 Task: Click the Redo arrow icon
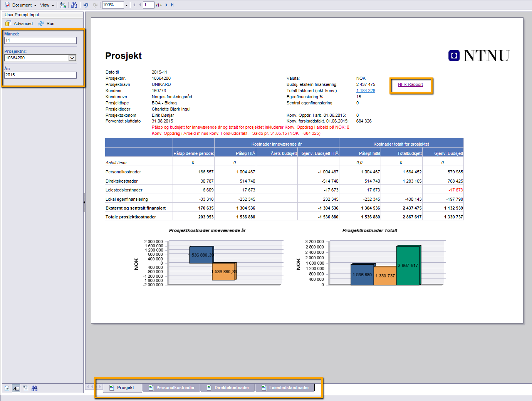(95, 5)
